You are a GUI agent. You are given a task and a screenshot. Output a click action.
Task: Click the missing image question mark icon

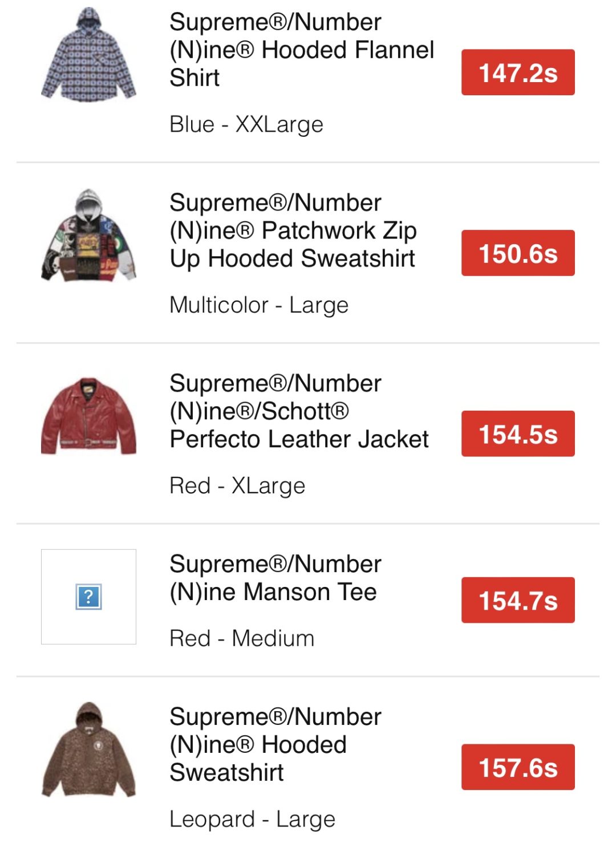pos(88,597)
